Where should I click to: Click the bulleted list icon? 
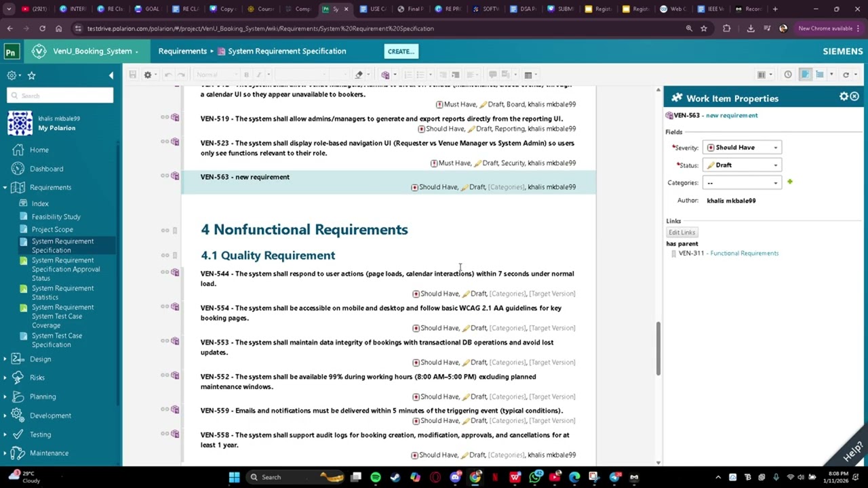420,75
